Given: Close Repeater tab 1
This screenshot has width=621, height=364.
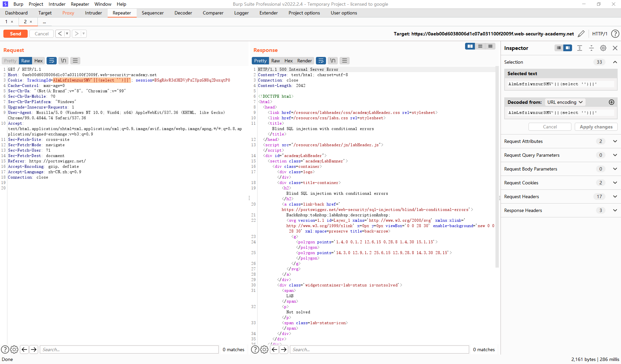Looking at the screenshot, I should click(x=12, y=22).
